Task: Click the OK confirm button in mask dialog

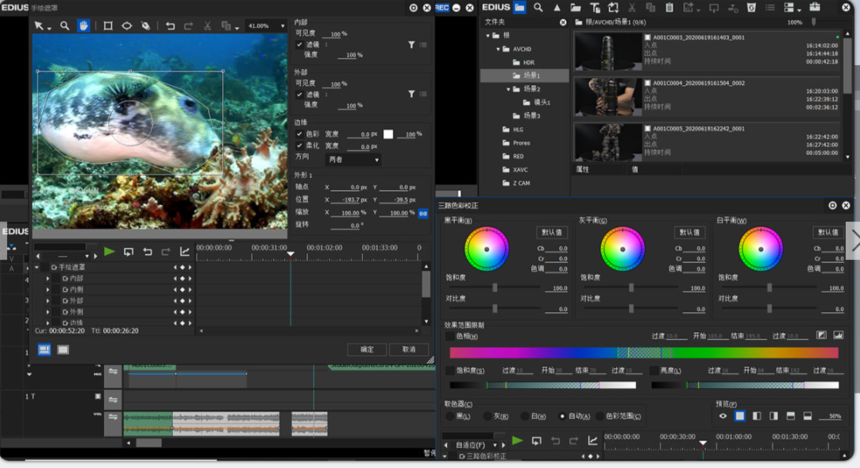Action: click(367, 349)
